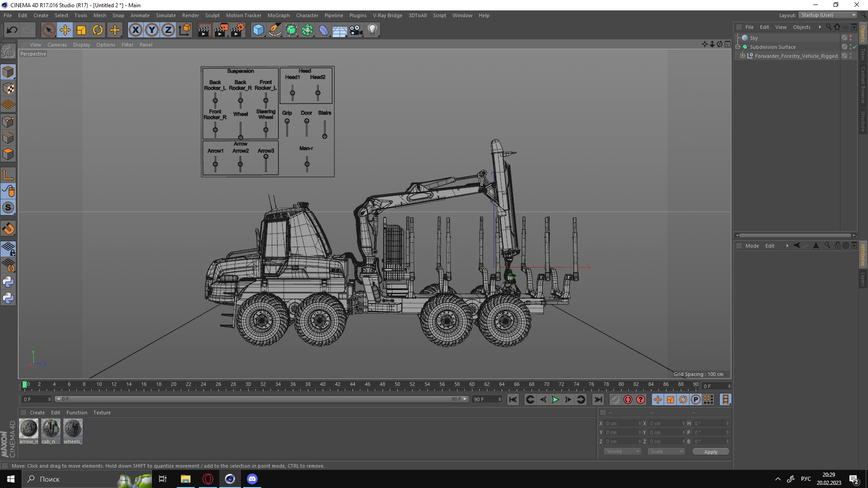Expand Object Manager menu overflow arrow
Viewport: 868px width, 488px height.
click(820, 27)
